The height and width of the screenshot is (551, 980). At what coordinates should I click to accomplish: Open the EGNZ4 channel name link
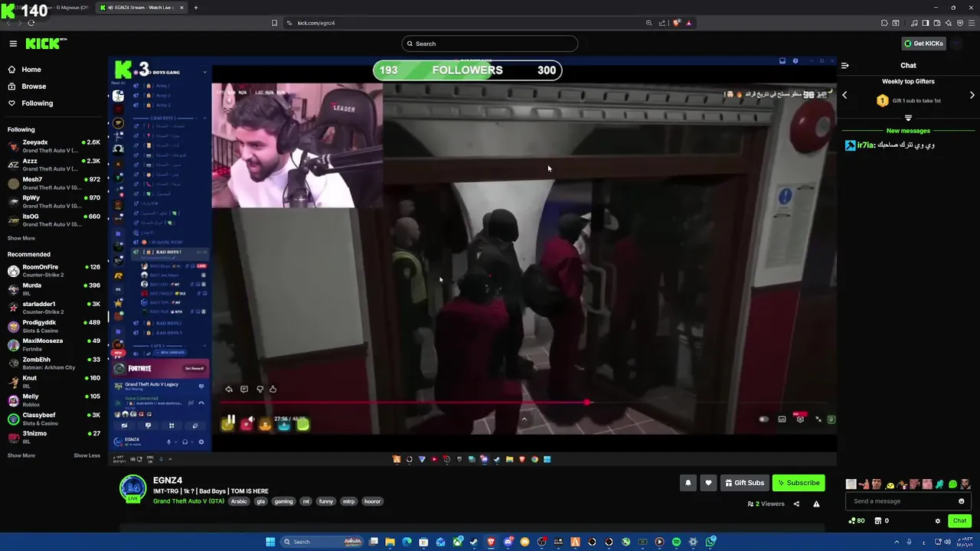tap(168, 481)
